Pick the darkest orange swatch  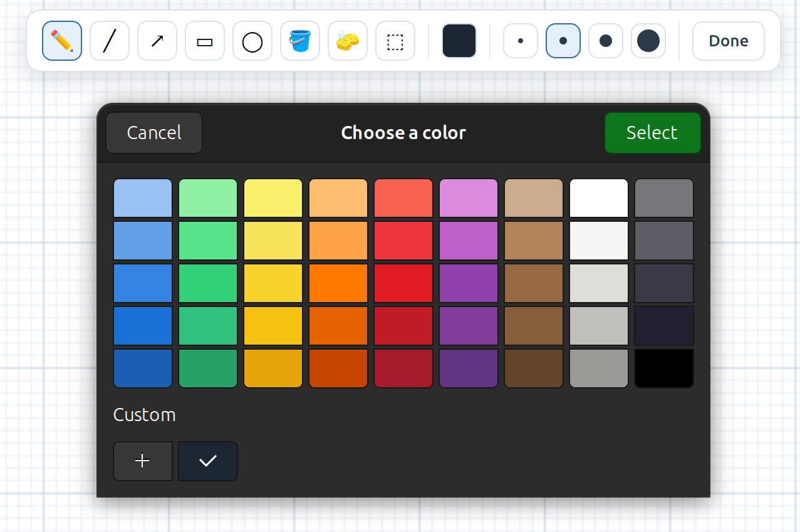pos(338,368)
